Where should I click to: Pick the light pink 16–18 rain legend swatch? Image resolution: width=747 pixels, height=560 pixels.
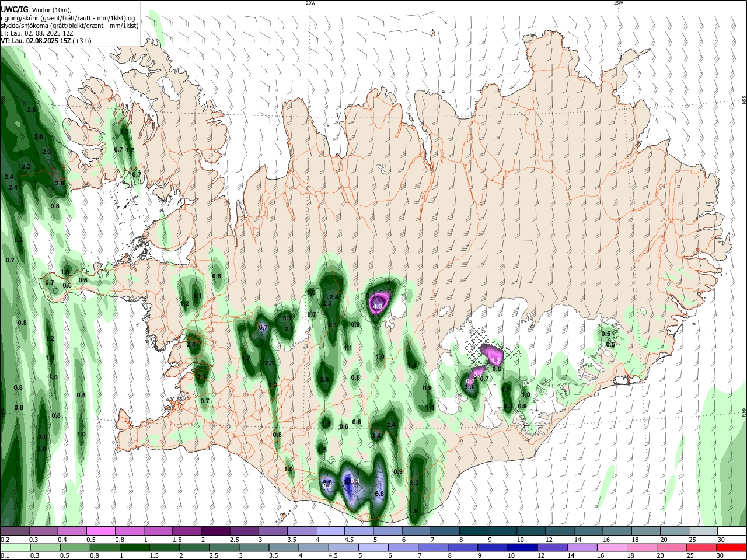(x=613, y=547)
